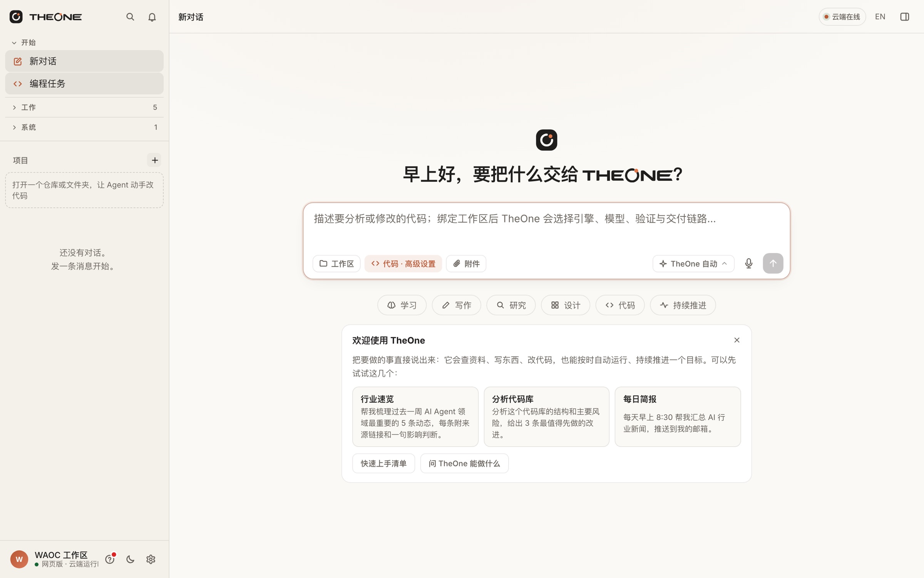Add a new project with the plus button
Screen dimensions: 924x578
(154, 160)
